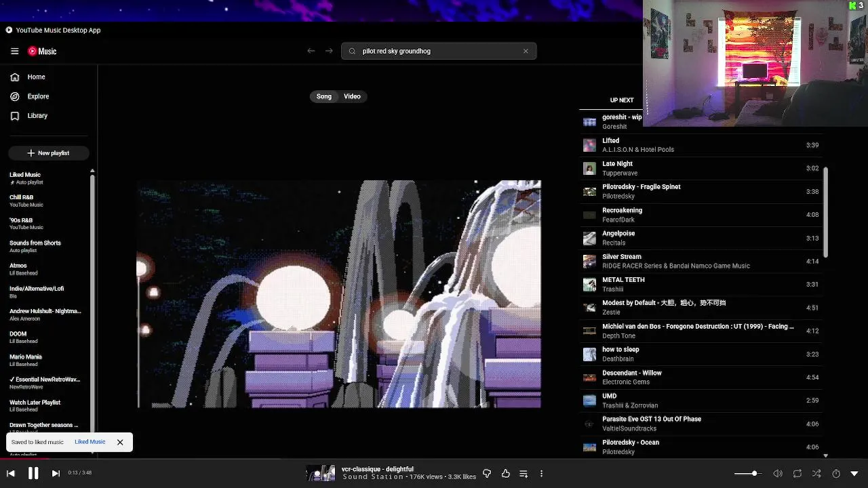The height and width of the screenshot is (488, 868).
Task: Skip to previous track
Action: coord(11,474)
